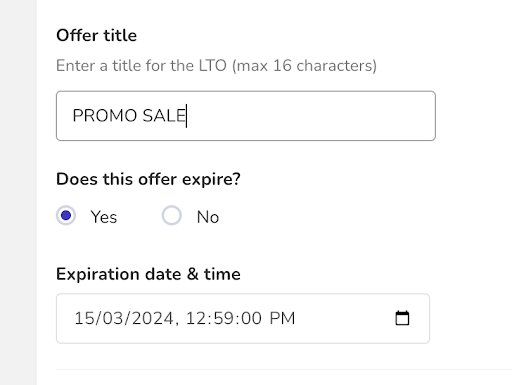Focus the Offer title input field

coord(246,116)
